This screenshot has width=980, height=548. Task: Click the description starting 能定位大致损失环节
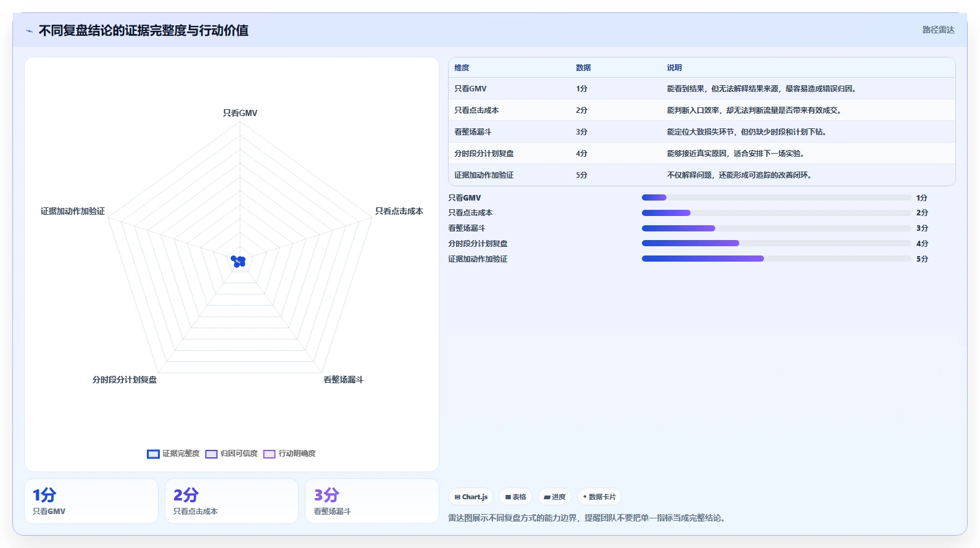[x=747, y=132]
